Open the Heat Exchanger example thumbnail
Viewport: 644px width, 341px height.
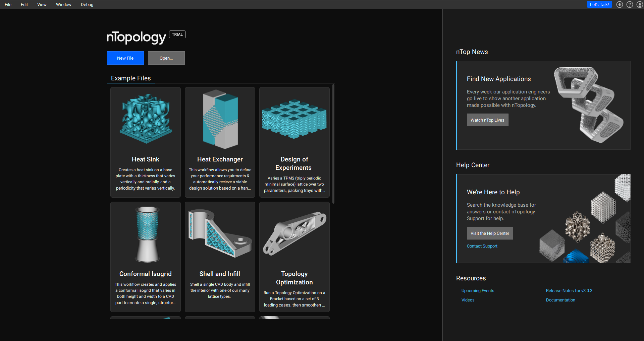(220, 119)
